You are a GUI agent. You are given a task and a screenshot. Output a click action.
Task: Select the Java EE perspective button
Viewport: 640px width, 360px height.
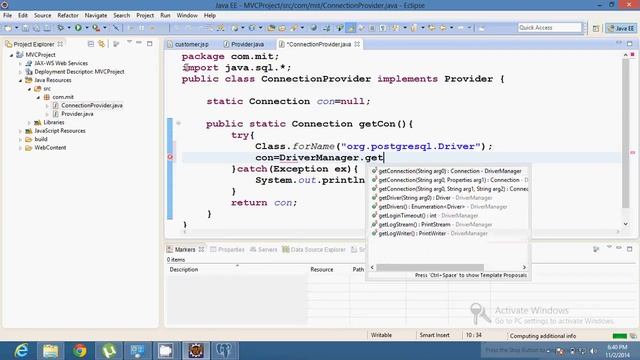pos(621,28)
